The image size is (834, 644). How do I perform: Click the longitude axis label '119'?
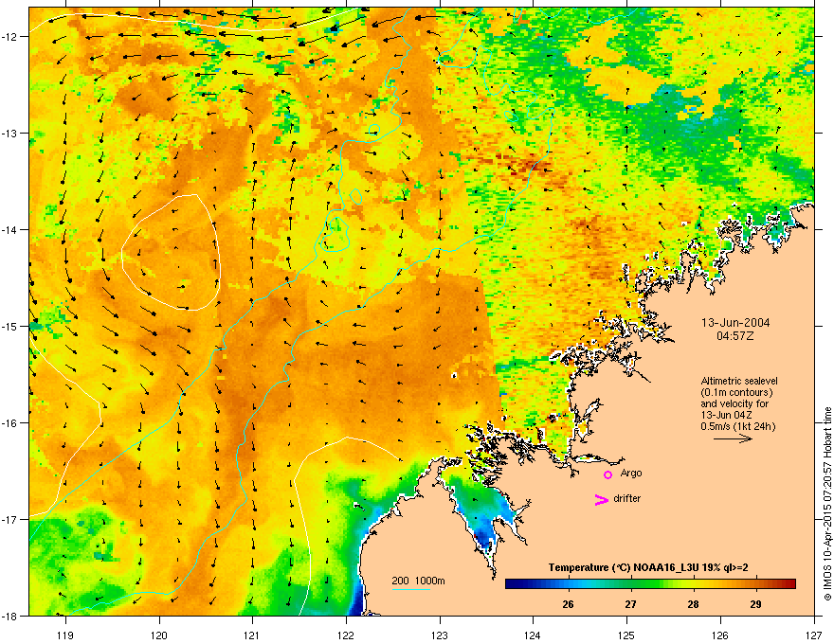65,635
